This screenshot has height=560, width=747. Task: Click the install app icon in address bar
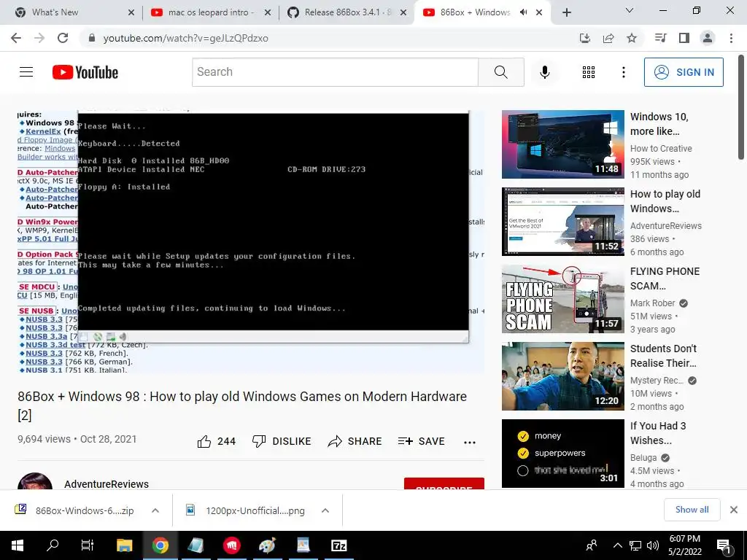[x=585, y=38]
